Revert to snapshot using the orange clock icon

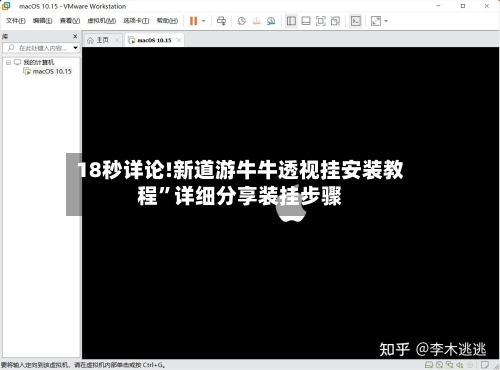256,21
